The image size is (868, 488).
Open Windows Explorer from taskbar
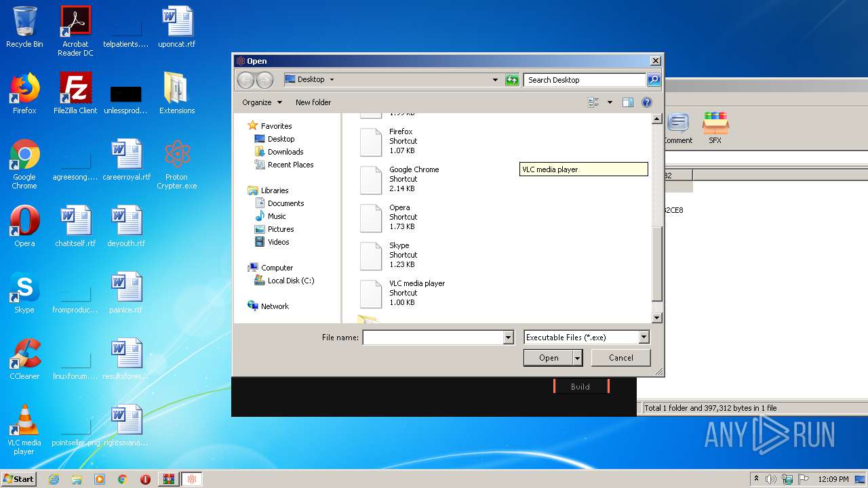[x=77, y=479]
